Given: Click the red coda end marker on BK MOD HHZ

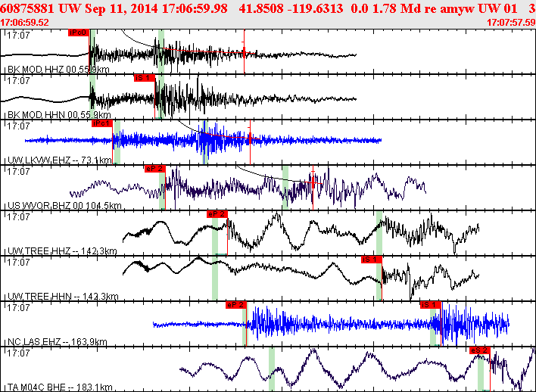Looking at the screenshot, I should [244, 51].
